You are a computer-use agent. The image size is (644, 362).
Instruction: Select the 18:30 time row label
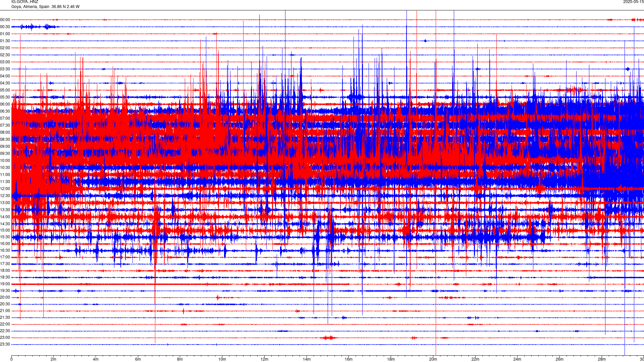point(5,277)
